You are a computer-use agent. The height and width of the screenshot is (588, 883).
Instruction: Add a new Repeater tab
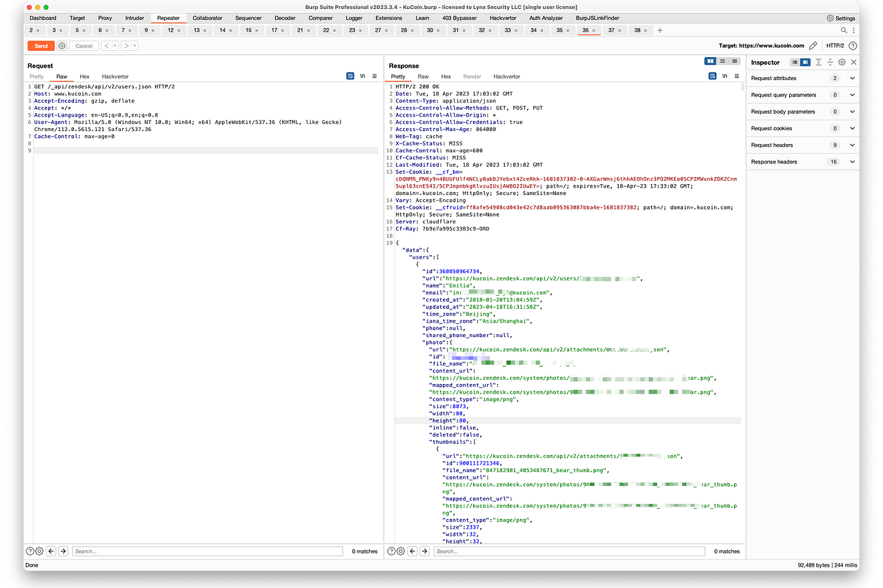[x=660, y=30]
